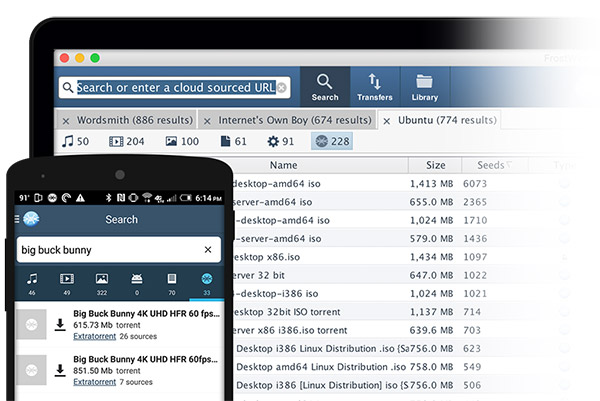
Task: Open Big Buck Bunny 4K UHD HFR 60 fps title
Action: coord(147,313)
